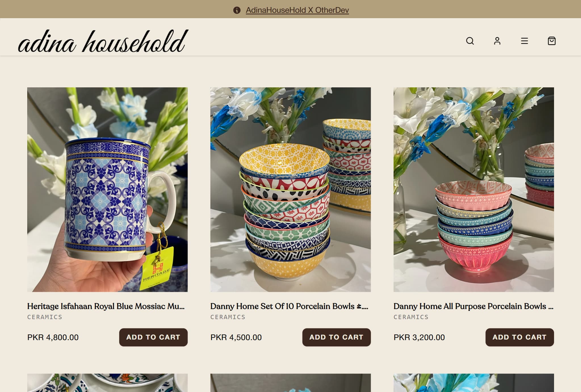This screenshot has height=392, width=581.
Task: Add the All Purpose Porcelain Bowls to cart
Action: (x=519, y=337)
